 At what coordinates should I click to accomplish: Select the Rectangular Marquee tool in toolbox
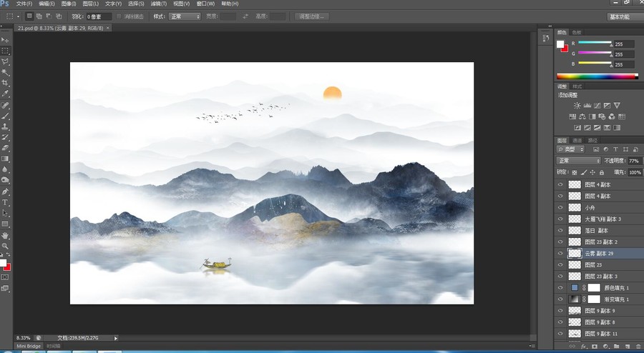tap(5, 51)
